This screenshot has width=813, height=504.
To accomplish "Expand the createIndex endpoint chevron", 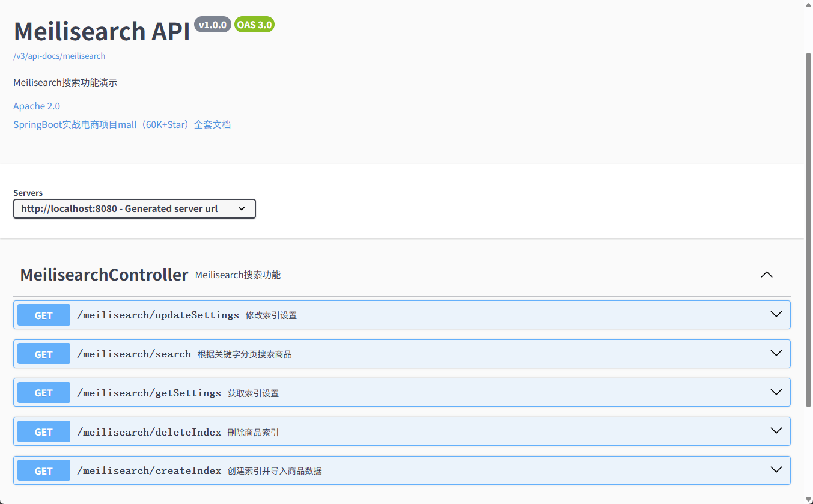I will (776, 470).
